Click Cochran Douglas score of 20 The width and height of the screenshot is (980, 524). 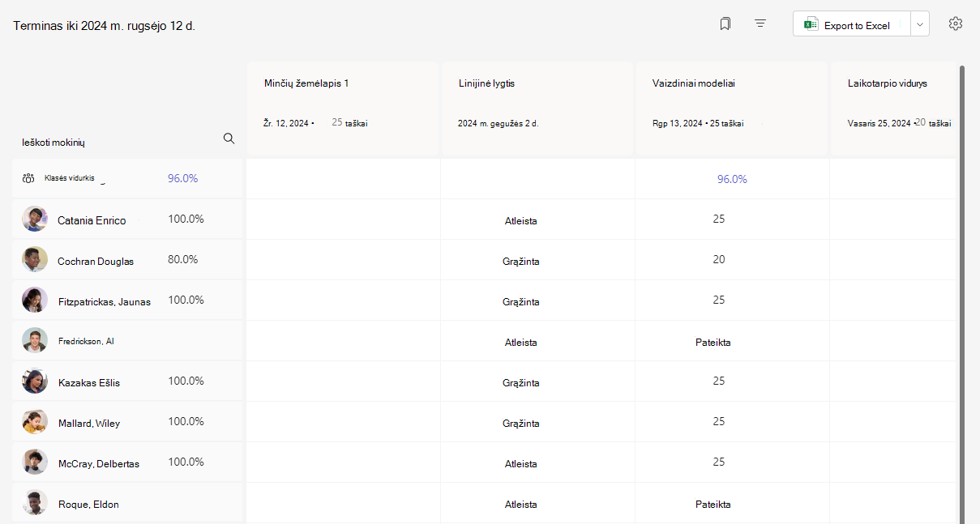tap(718, 260)
